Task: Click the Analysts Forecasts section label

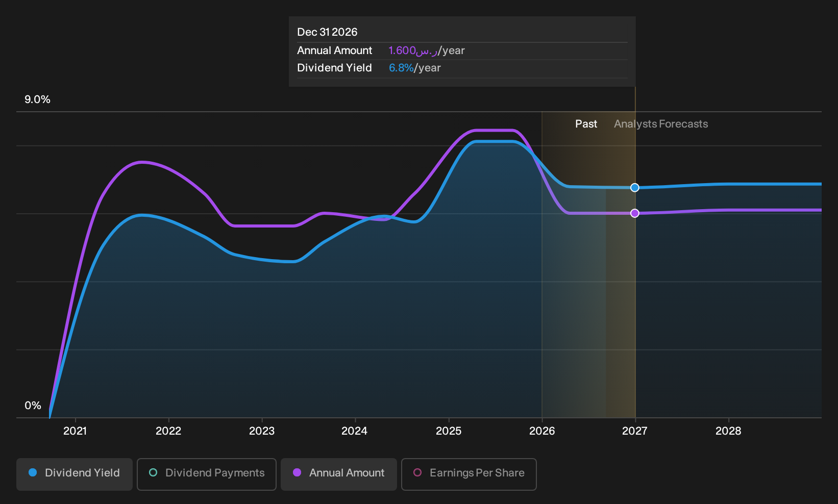Action: coord(661,124)
